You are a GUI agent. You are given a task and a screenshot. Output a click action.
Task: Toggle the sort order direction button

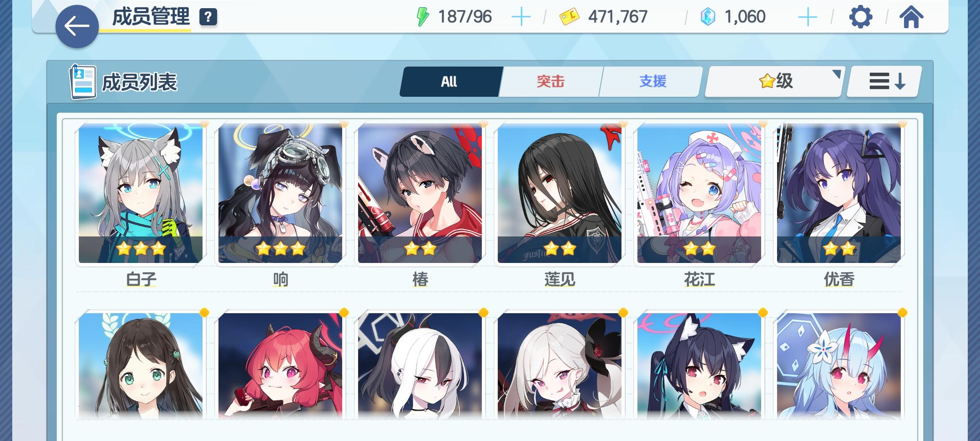(884, 81)
